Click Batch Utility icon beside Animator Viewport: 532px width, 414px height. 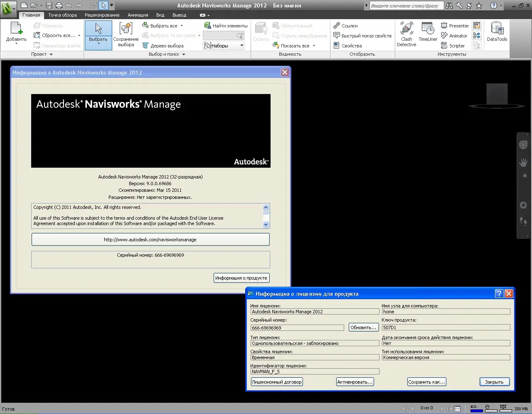[477, 36]
